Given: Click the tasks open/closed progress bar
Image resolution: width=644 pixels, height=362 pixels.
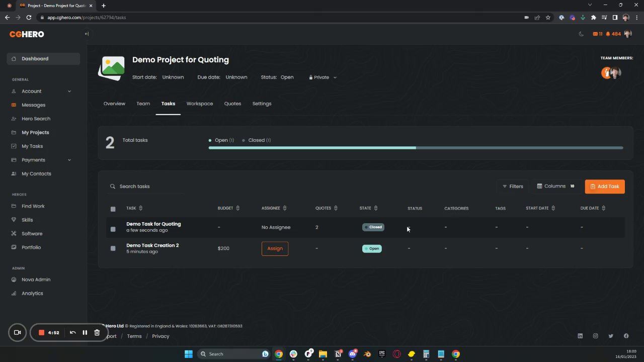Looking at the screenshot, I should (x=416, y=148).
